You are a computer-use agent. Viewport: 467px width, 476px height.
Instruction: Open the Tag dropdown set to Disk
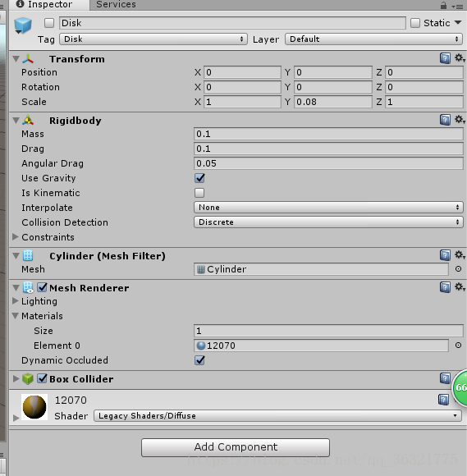tap(153, 39)
